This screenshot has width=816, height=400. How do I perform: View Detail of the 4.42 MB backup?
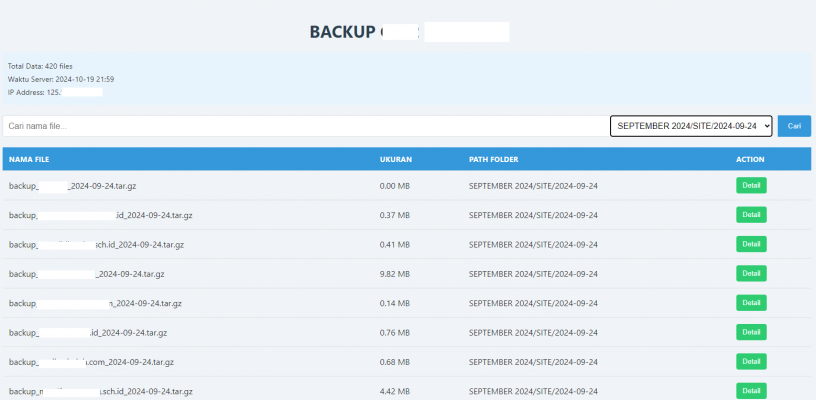(751, 391)
